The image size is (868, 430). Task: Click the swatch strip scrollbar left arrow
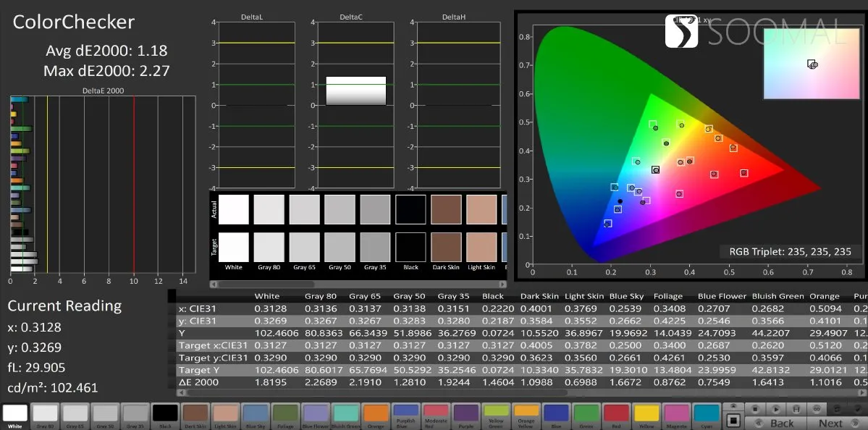[x=214, y=284]
